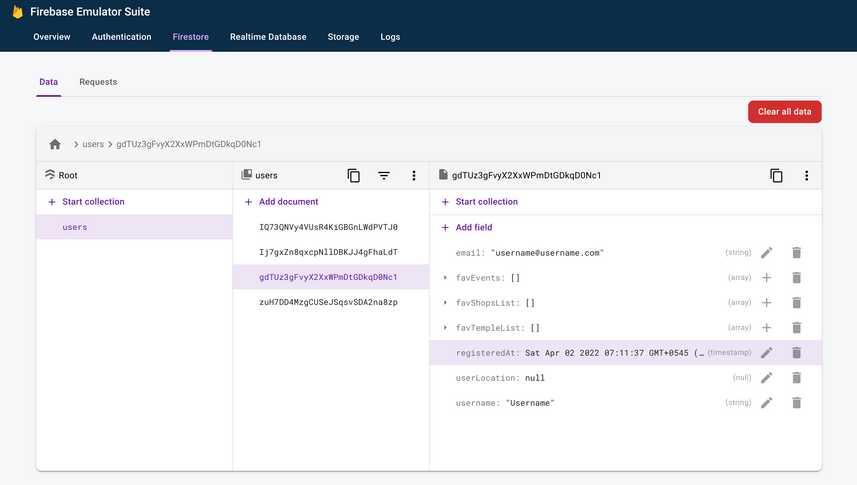Delete the username field
Viewport: 857px width, 485px height.
(797, 403)
